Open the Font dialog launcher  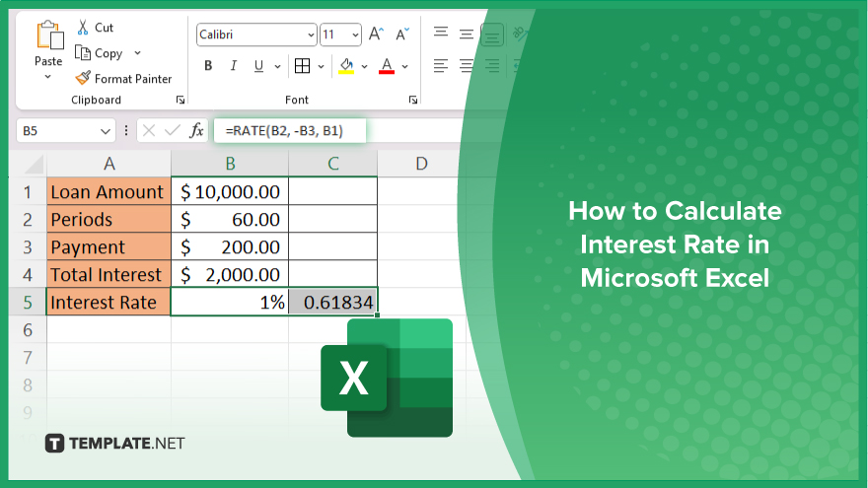413,100
